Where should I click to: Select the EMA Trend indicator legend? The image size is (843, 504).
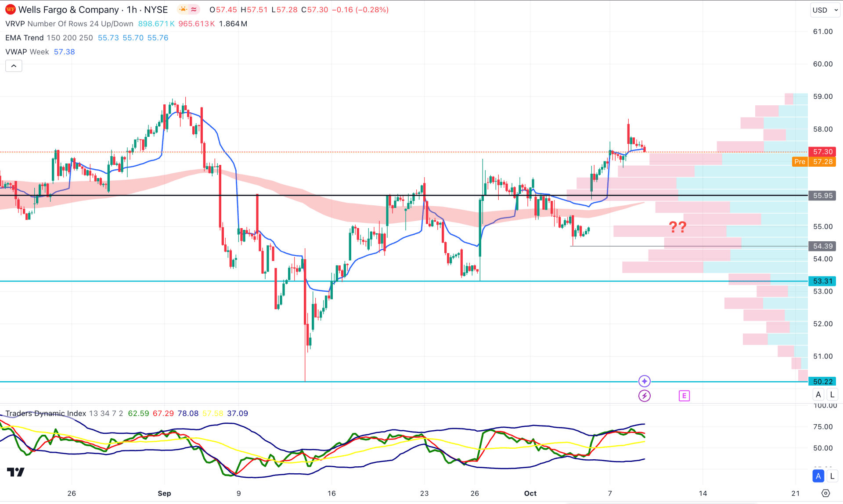click(49, 38)
